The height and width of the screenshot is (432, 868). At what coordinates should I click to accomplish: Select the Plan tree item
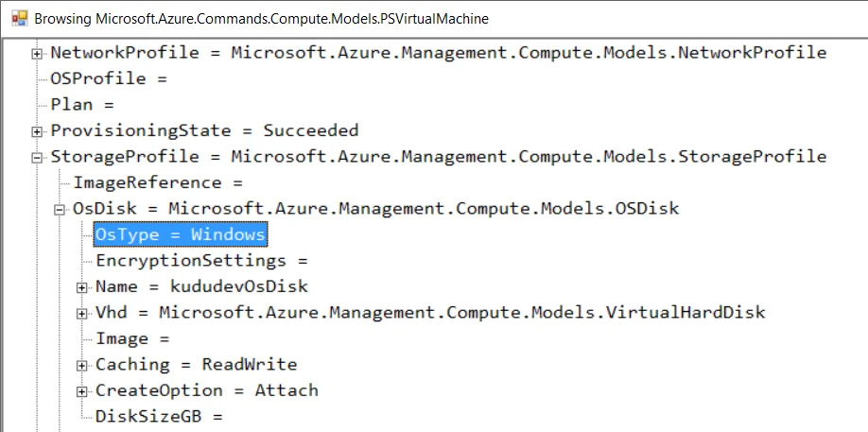[82, 105]
